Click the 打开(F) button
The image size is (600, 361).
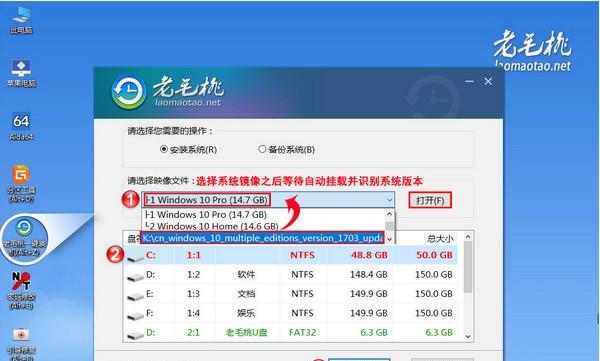[x=430, y=200]
